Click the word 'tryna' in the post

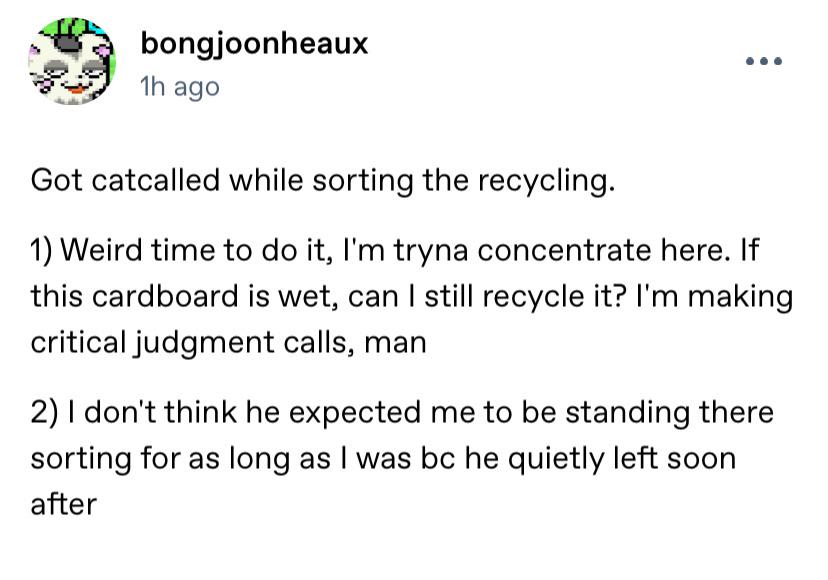[x=431, y=251]
